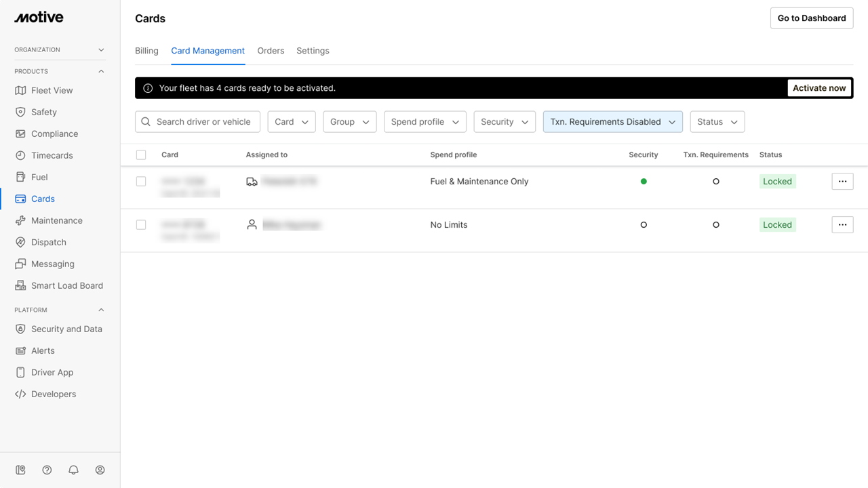Open notifications bell icon

pyautogui.click(x=73, y=470)
